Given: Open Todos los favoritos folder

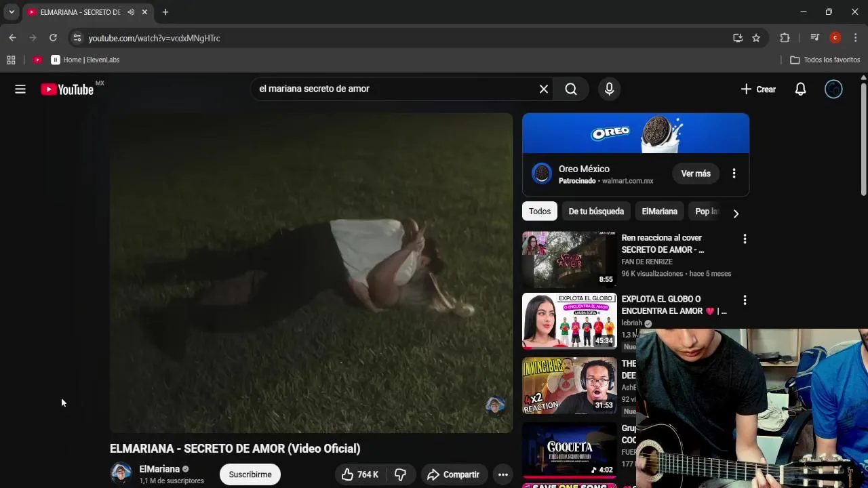Looking at the screenshot, I should coord(825,60).
